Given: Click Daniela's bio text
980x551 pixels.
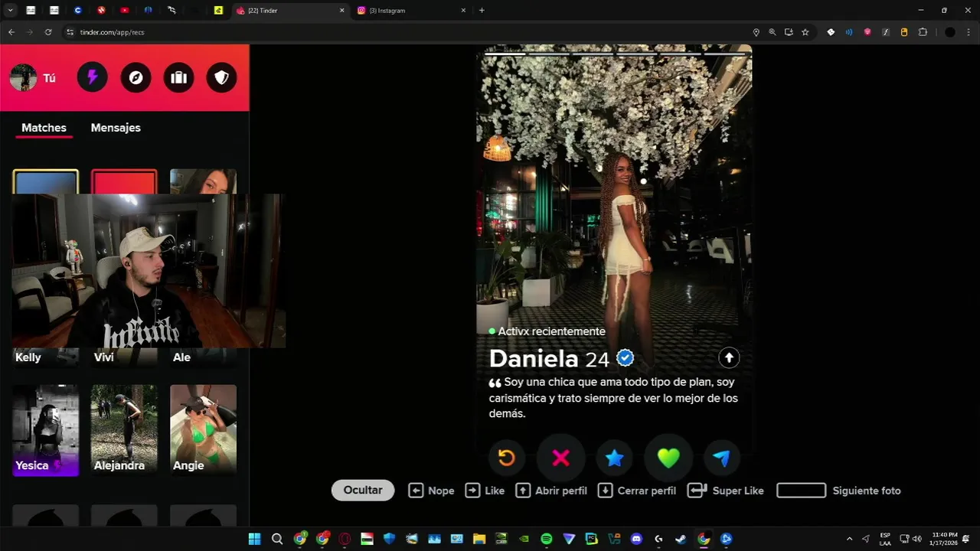Looking at the screenshot, I should coord(613,398).
